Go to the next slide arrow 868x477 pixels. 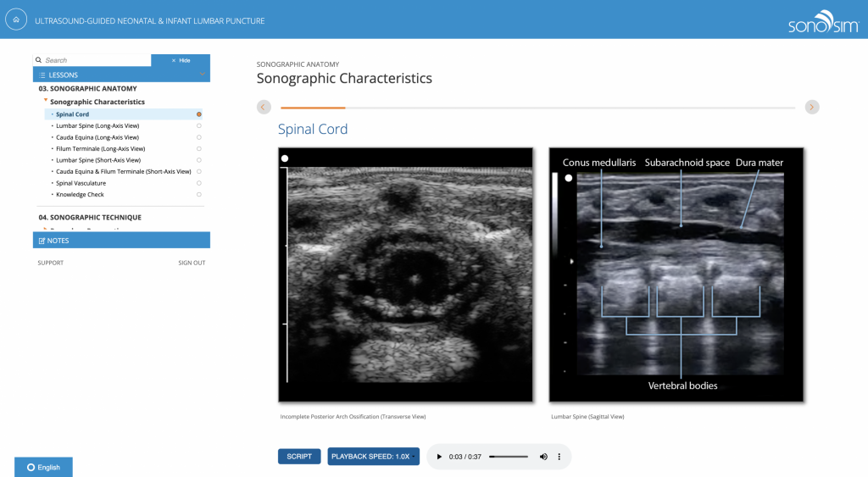(812, 107)
